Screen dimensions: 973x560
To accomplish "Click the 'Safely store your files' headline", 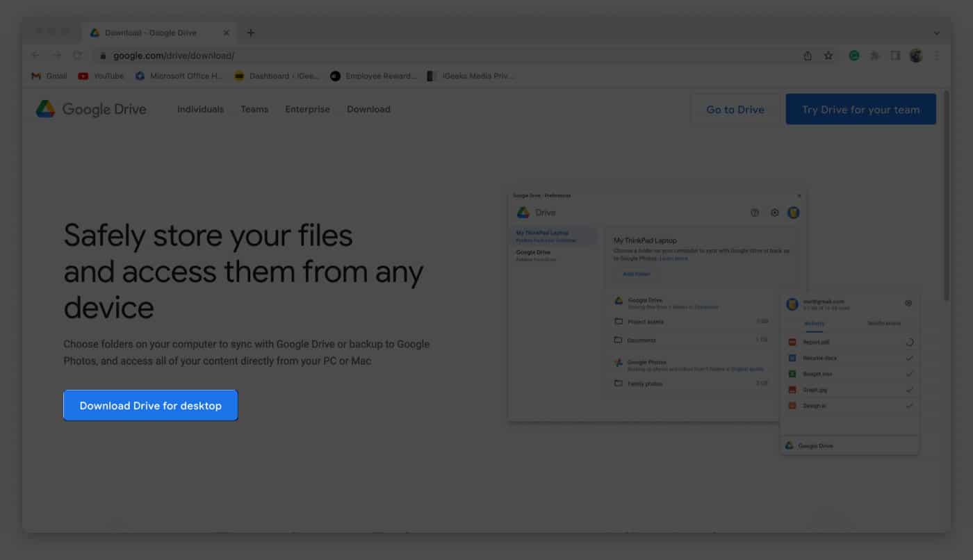I will pos(243,272).
